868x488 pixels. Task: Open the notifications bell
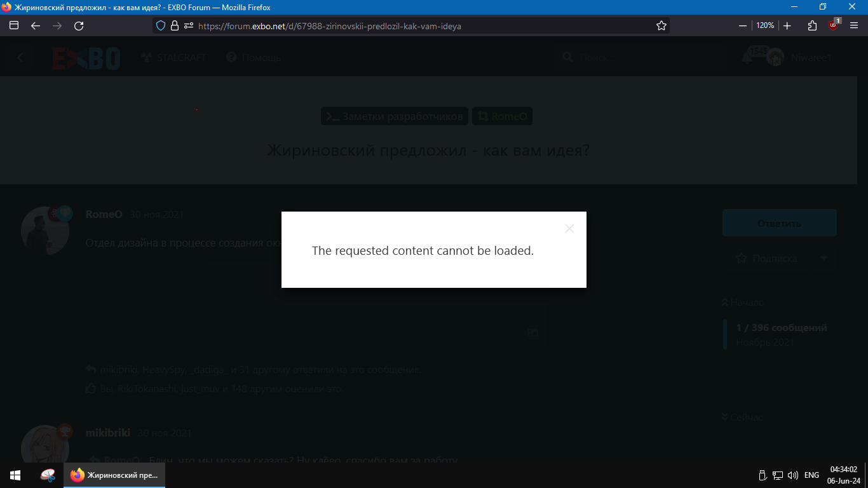(x=748, y=58)
